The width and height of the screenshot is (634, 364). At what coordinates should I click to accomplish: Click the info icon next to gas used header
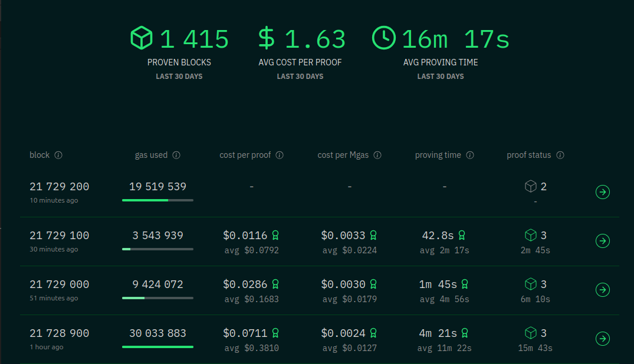[176, 155]
